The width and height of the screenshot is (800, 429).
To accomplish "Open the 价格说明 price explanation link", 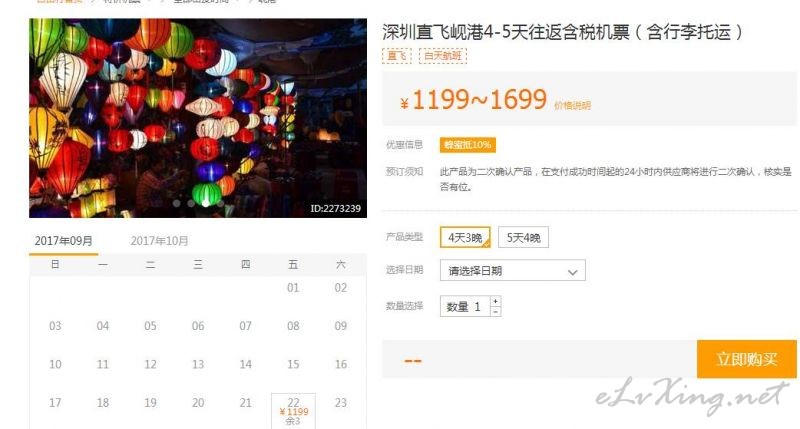I will click(572, 106).
